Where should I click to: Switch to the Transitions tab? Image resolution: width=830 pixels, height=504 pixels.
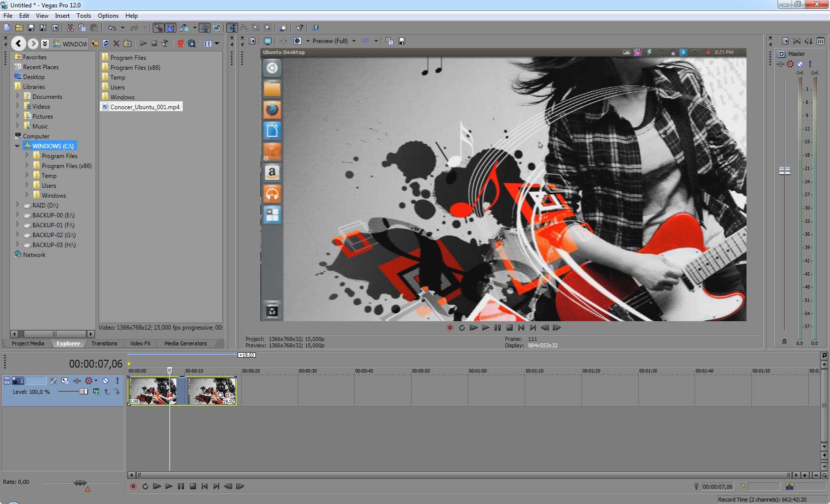tap(104, 343)
